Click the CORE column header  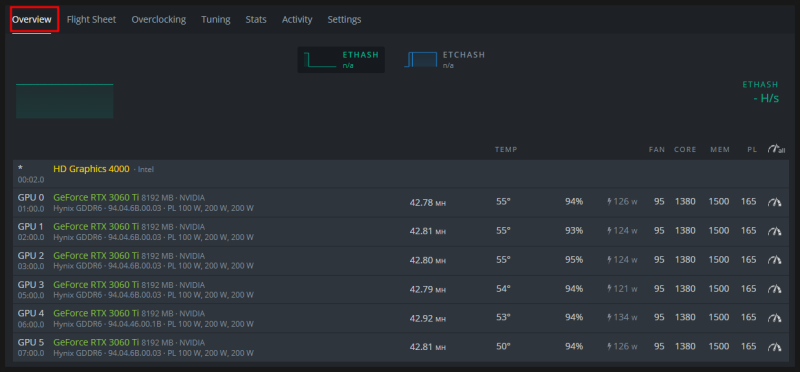coord(685,150)
